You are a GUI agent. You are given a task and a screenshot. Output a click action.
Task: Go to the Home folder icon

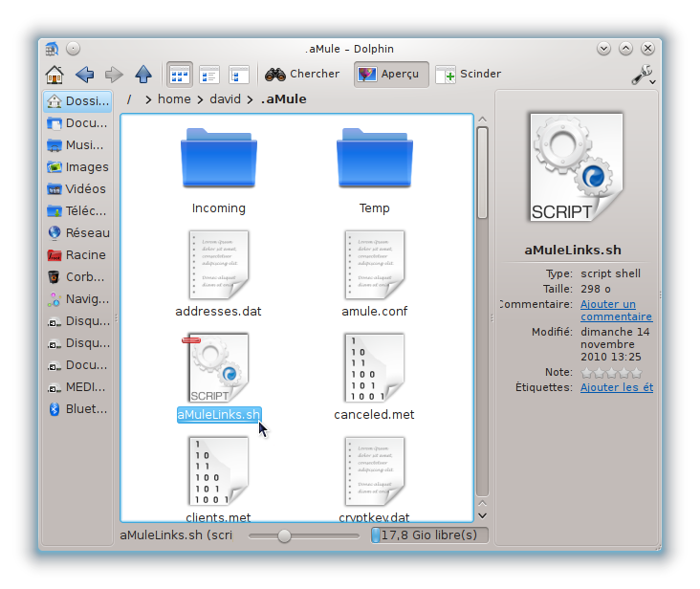coord(55,74)
